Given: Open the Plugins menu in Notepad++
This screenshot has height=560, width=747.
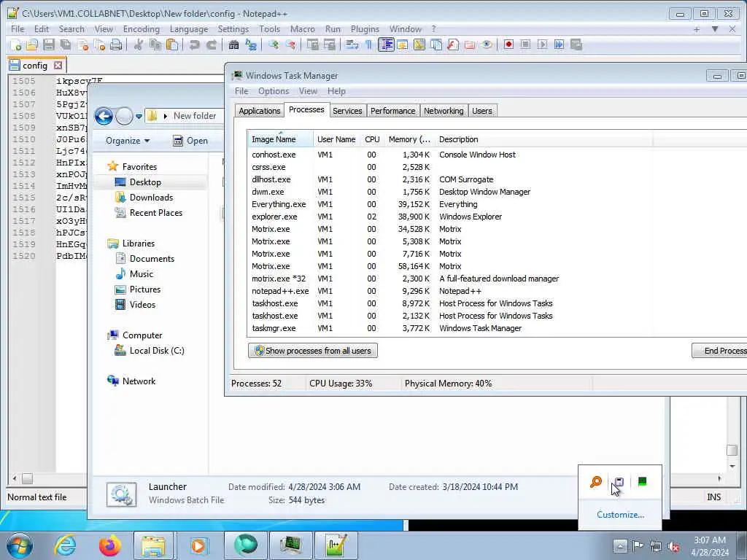Looking at the screenshot, I should tap(365, 29).
